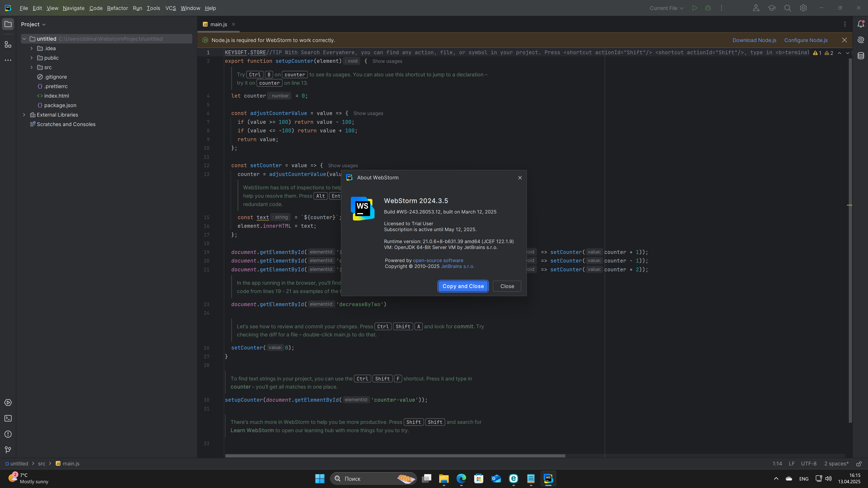The image size is (868, 488).
Task: Open the Notifications bell
Action: click(x=861, y=24)
